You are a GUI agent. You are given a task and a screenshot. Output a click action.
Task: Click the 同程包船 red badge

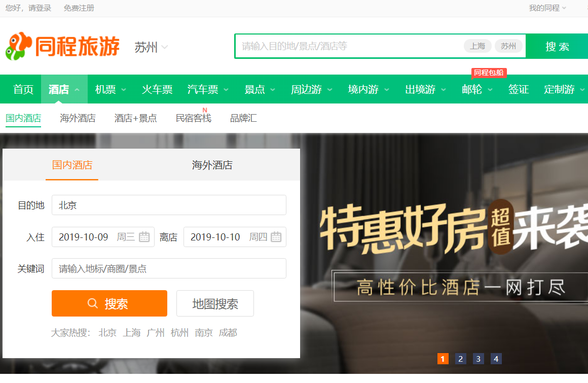tap(489, 73)
